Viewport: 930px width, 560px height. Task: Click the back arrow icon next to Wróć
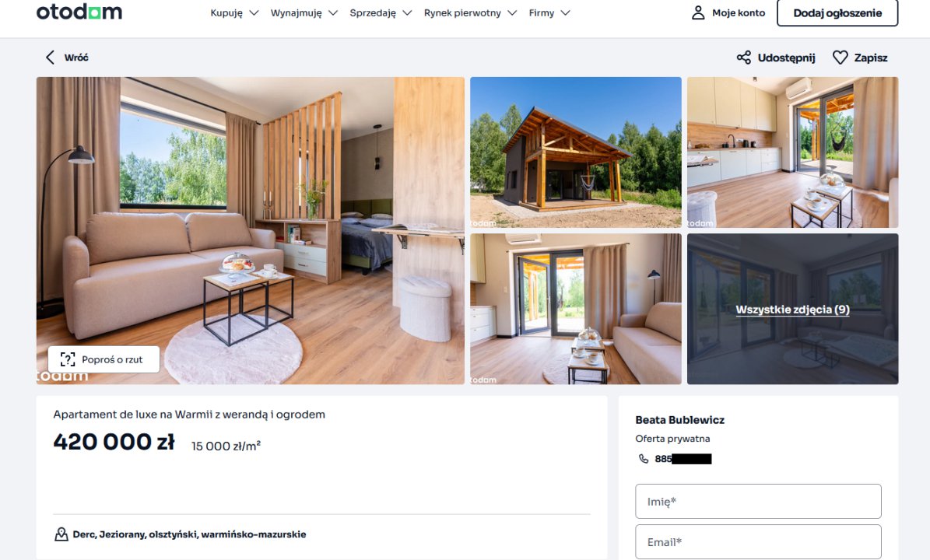coord(50,58)
